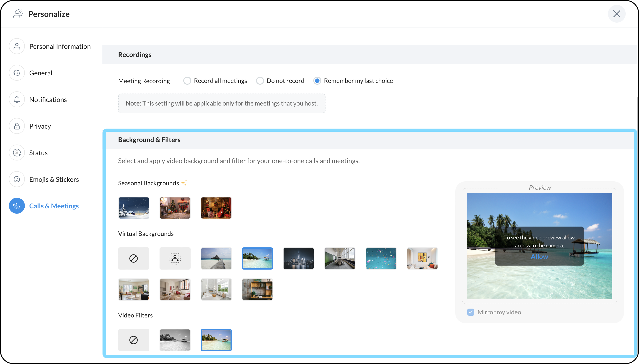This screenshot has width=639, height=364.
Task: Apply the black and white video filter
Action: click(x=175, y=340)
